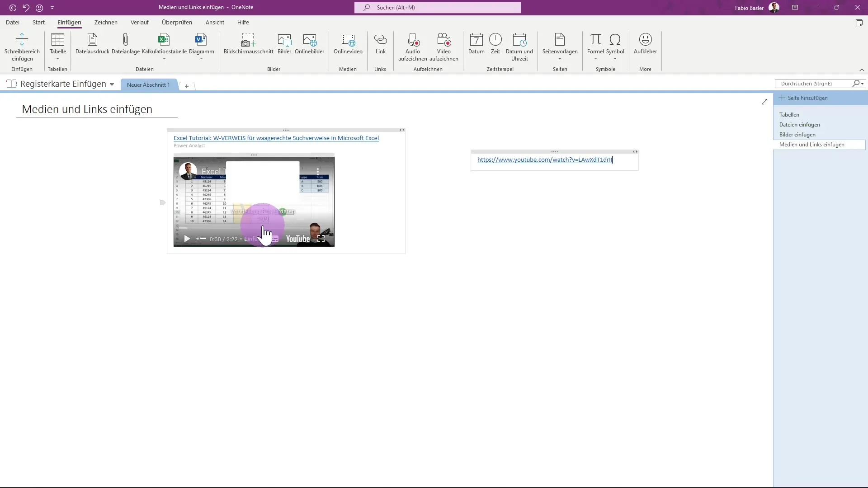Click the Durchsuchen notebook search field
The height and width of the screenshot is (488, 868).
pyautogui.click(x=814, y=84)
